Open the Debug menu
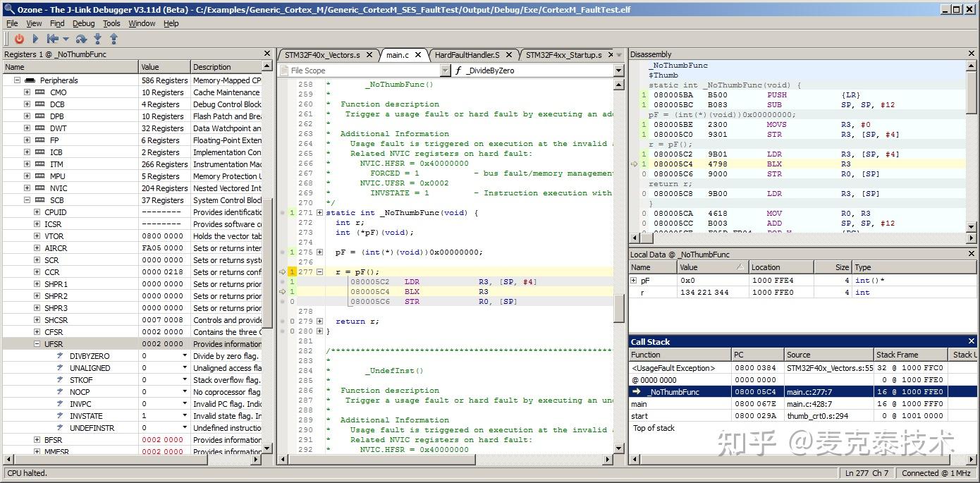Screen dimensions: 980x483 point(83,23)
